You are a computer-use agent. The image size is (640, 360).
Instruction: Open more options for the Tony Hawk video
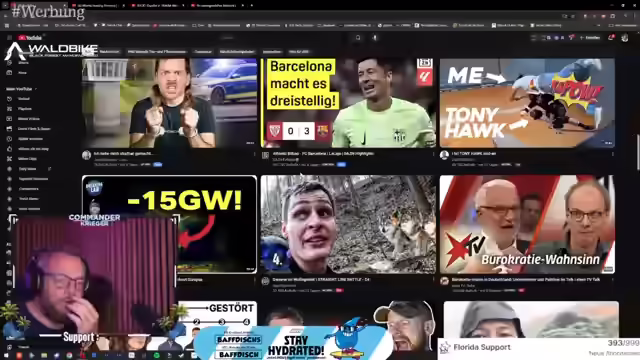(x=612, y=154)
